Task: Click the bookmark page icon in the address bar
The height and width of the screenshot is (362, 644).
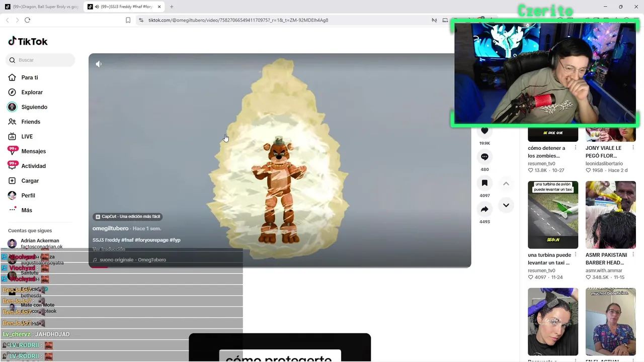Action: (x=128, y=20)
